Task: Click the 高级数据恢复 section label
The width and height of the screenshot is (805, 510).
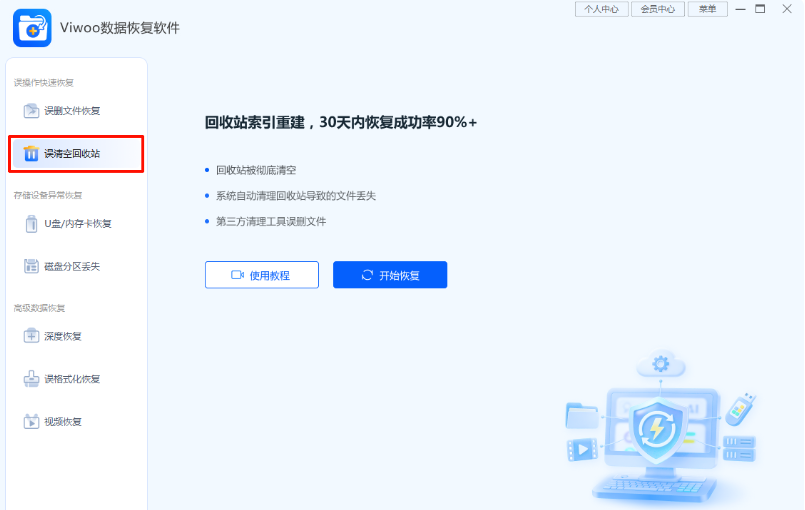Action: (x=40, y=308)
